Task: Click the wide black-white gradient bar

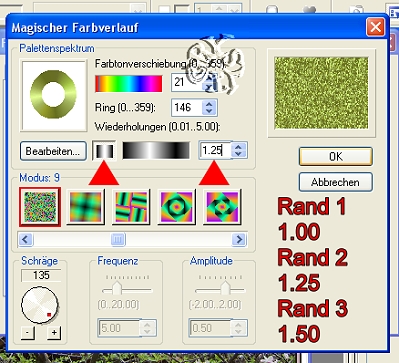Action: coord(156,150)
